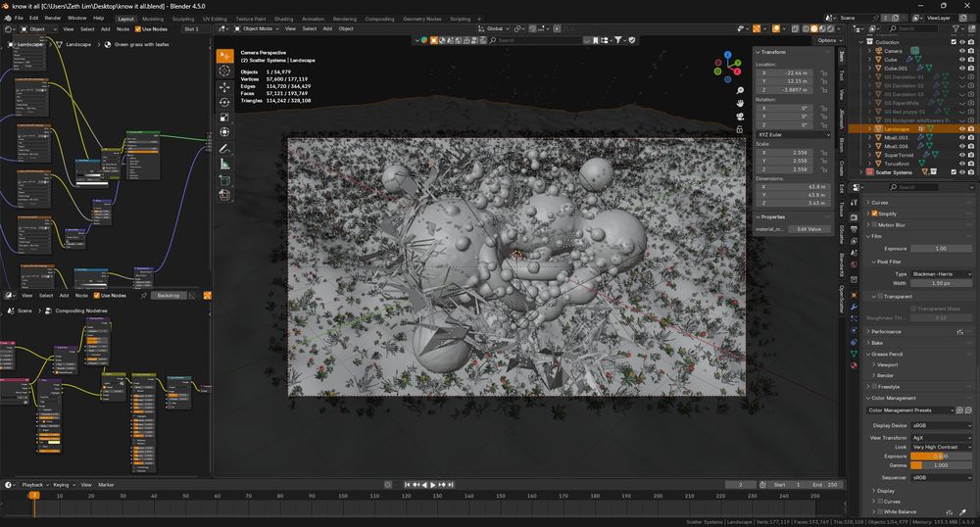Click the navigation gizmo Z axis
980x527 pixels.
(727, 55)
